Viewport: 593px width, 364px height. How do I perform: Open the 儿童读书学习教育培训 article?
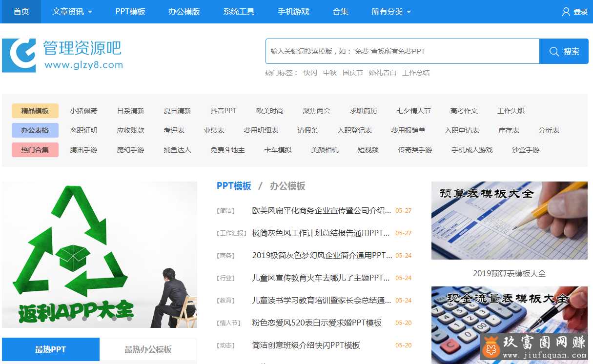(x=322, y=301)
